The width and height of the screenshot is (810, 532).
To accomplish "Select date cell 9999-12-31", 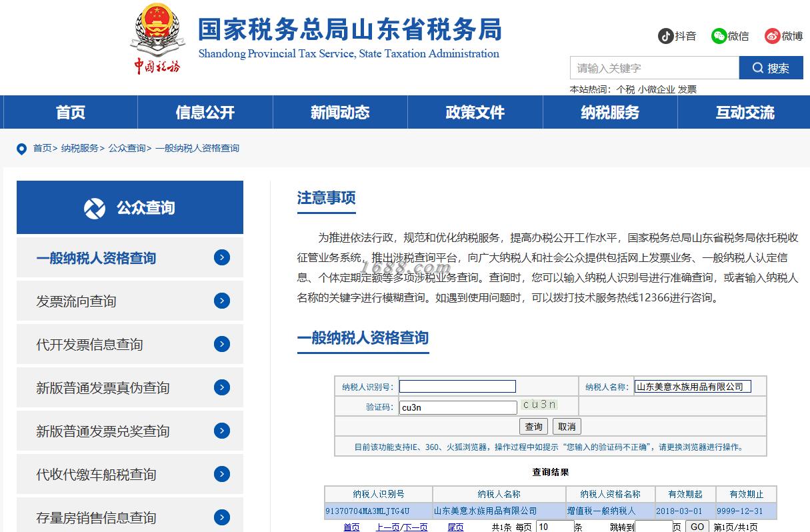I will (x=746, y=511).
